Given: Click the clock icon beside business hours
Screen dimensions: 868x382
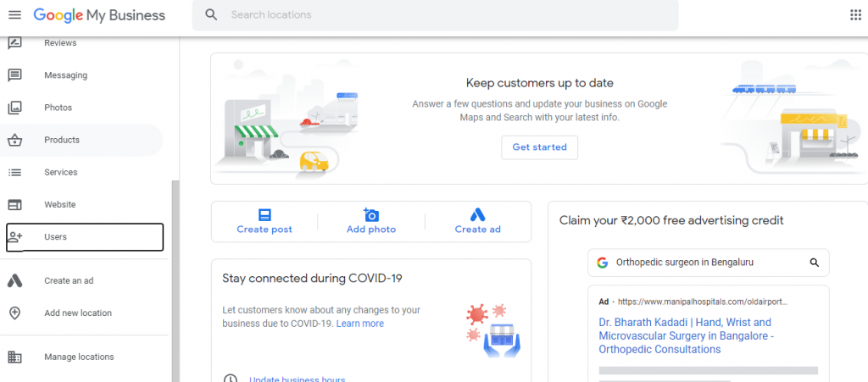Looking at the screenshot, I should click(x=231, y=379).
